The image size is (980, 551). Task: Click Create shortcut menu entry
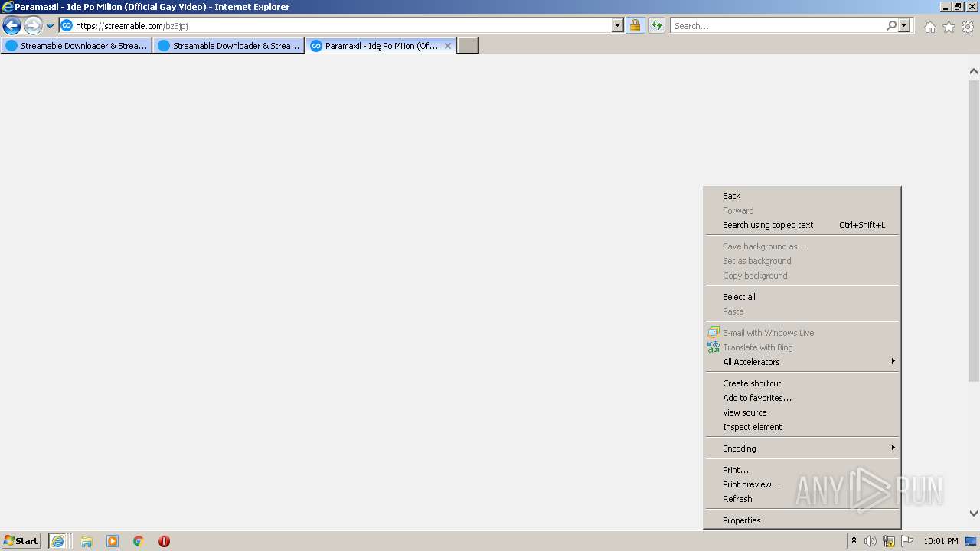[802, 383]
